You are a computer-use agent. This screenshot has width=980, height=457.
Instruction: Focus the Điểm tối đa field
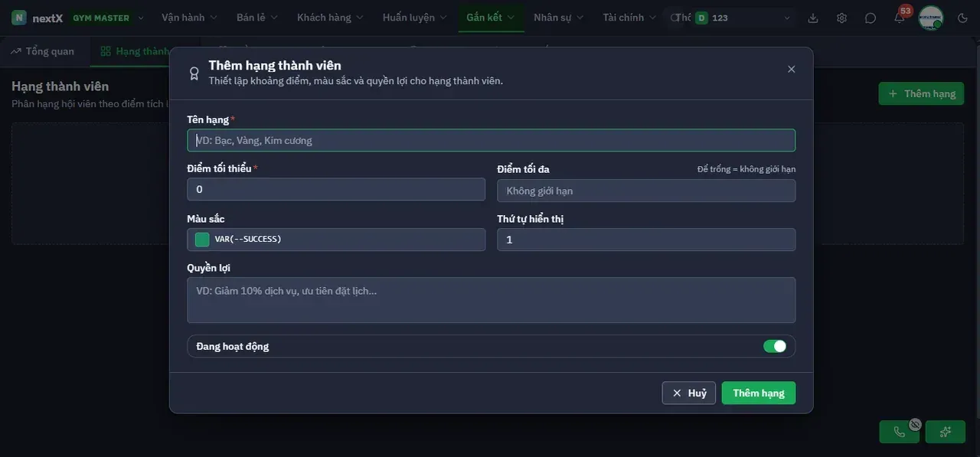click(x=646, y=191)
